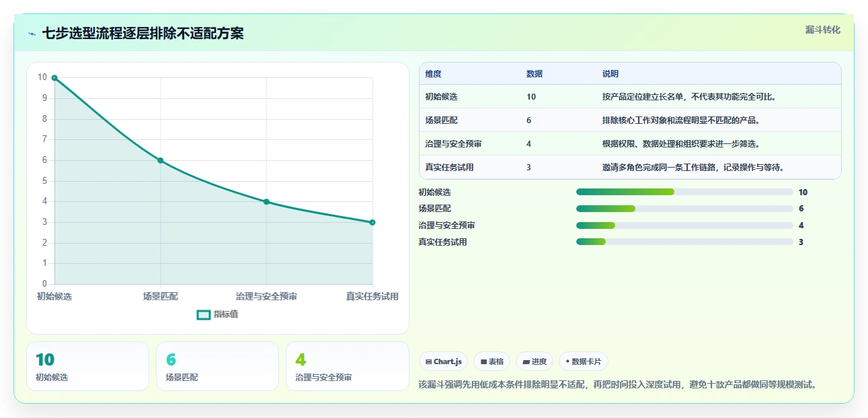Open the 治理与安全预审 data card showing 4

click(x=348, y=366)
